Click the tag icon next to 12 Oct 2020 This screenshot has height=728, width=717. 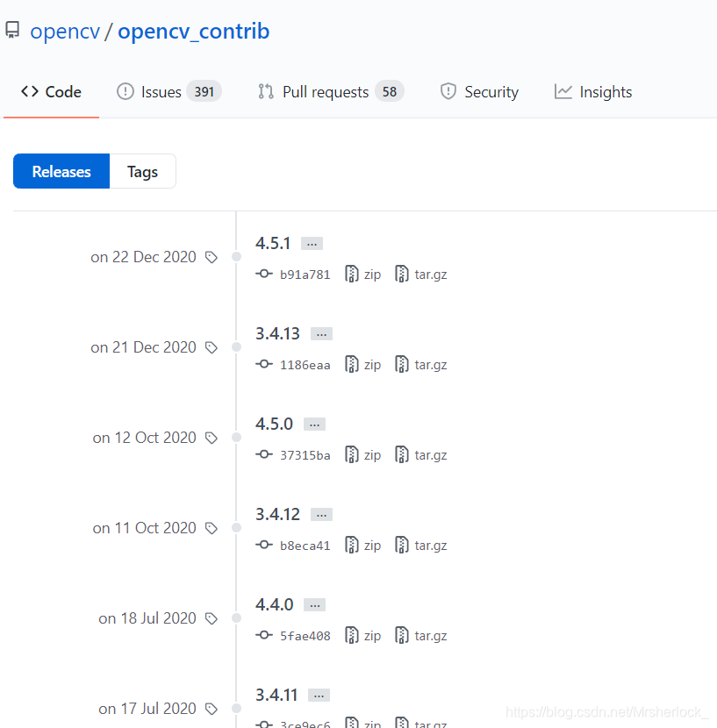click(212, 438)
